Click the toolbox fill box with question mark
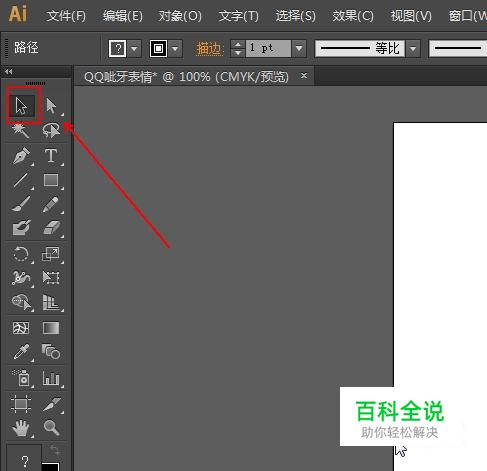The image size is (487, 471). (24, 459)
